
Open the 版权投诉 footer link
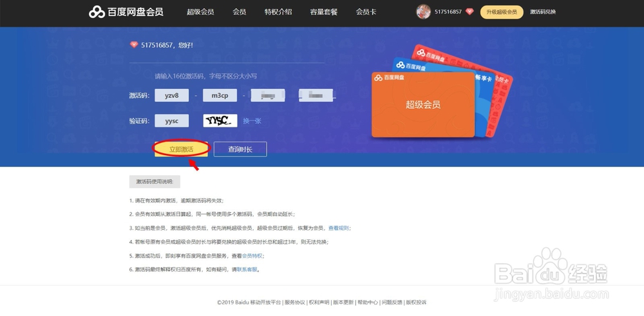[416, 302]
